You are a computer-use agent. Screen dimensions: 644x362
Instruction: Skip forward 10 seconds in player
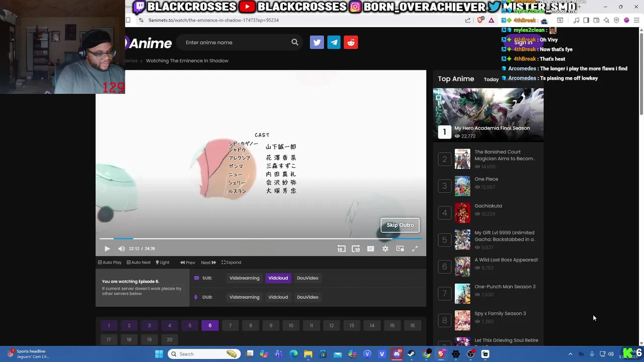click(356, 248)
